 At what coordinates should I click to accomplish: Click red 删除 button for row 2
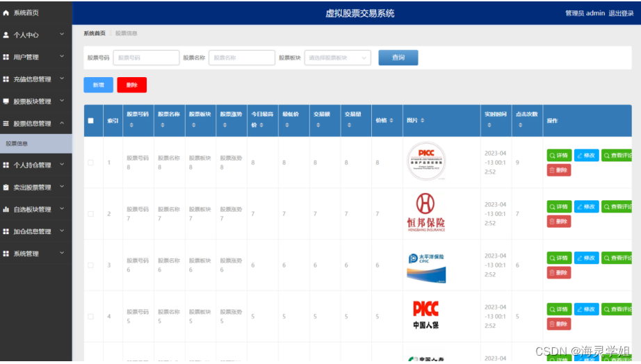tap(559, 222)
